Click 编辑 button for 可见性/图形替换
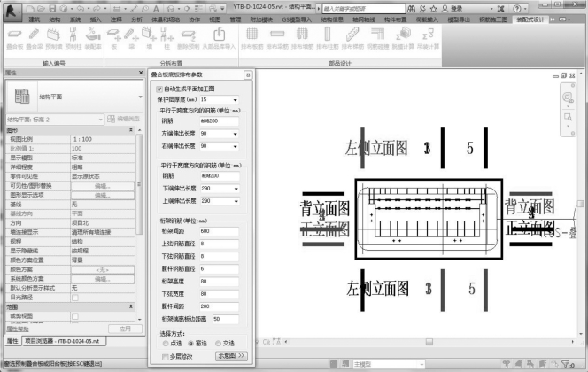Screen dimensions: 588x372 [101, 186]
